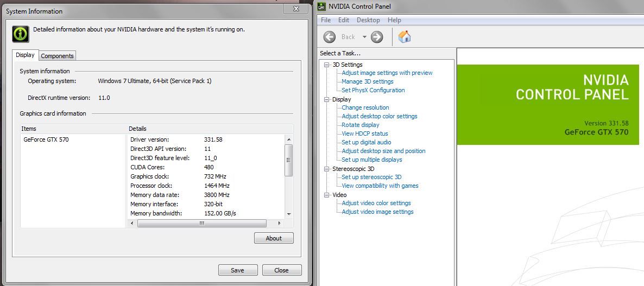Open Manage 3D settings link
Image resolution: width=644 pixels, height=286 pixels.
tap(367, 81)
